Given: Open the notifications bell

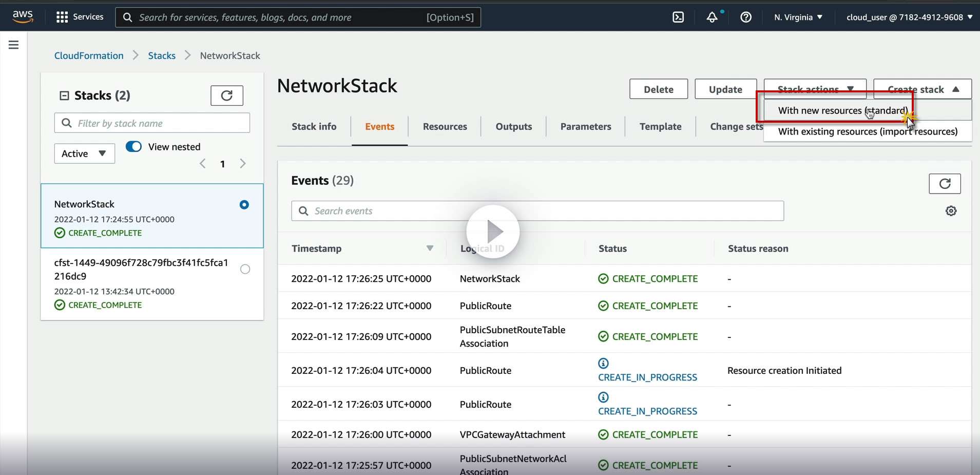Looking at the screenshot, I should [x=712, y=17].
